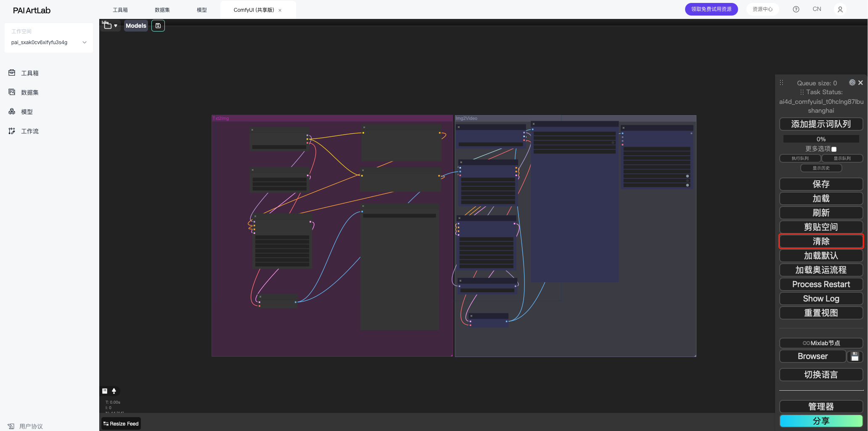This screenshot has height=431, width=868.
Task: Open the workflow folder icon menu
Action: (x=110, y=26)
